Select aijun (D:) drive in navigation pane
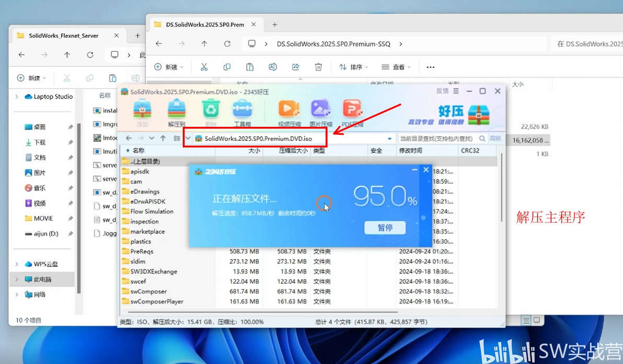The image size is (623, 364). coord(46,233)
